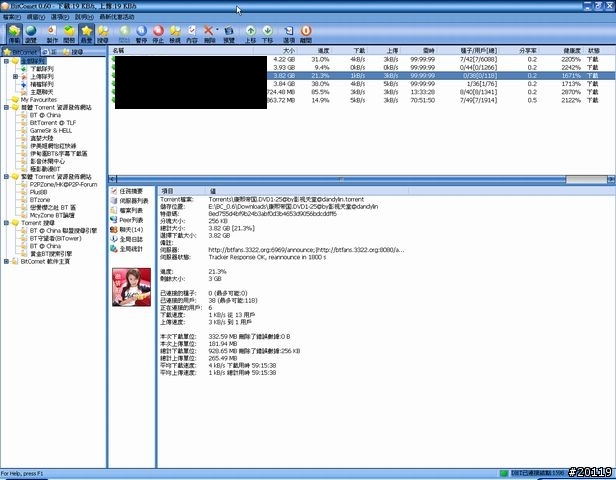Expand the BitComet 軟件主頁 tree node
Screen dimensions: 616x480
click(6, 261)
